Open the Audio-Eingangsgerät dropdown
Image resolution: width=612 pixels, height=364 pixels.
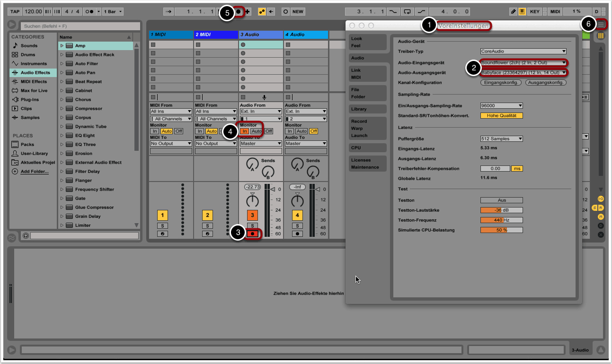pos(523,63)
